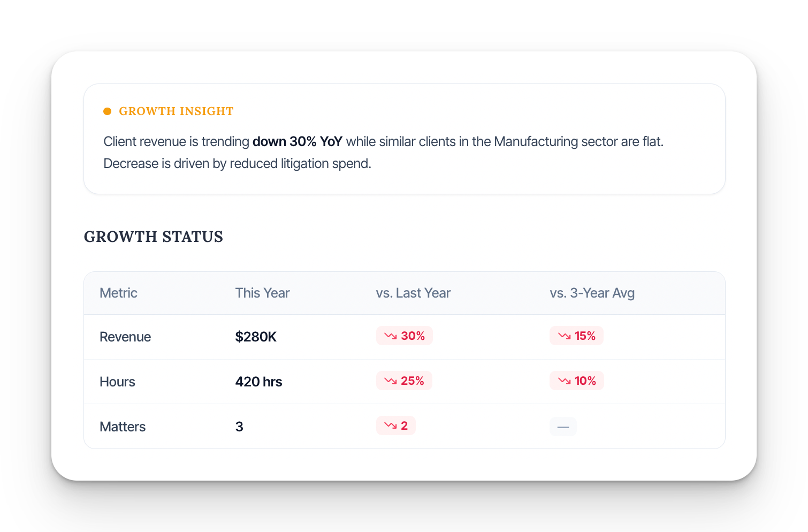Click the vs. 3-Year Avg column header
The image size is (808, 532).
coord(592,293)
